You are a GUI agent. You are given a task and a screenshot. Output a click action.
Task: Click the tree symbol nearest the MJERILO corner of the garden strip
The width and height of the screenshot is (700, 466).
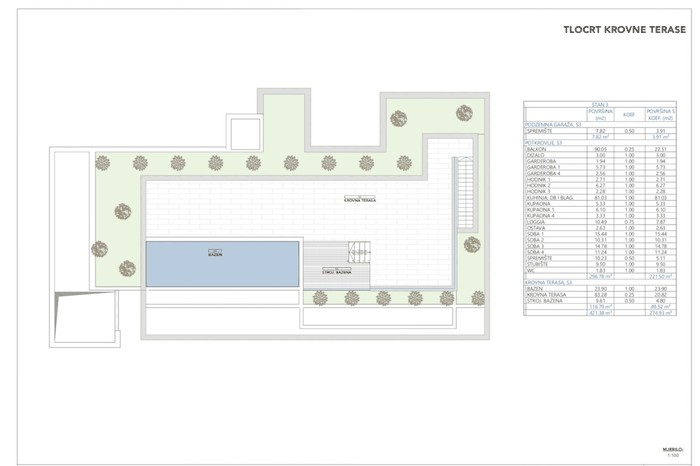[478, 298]
